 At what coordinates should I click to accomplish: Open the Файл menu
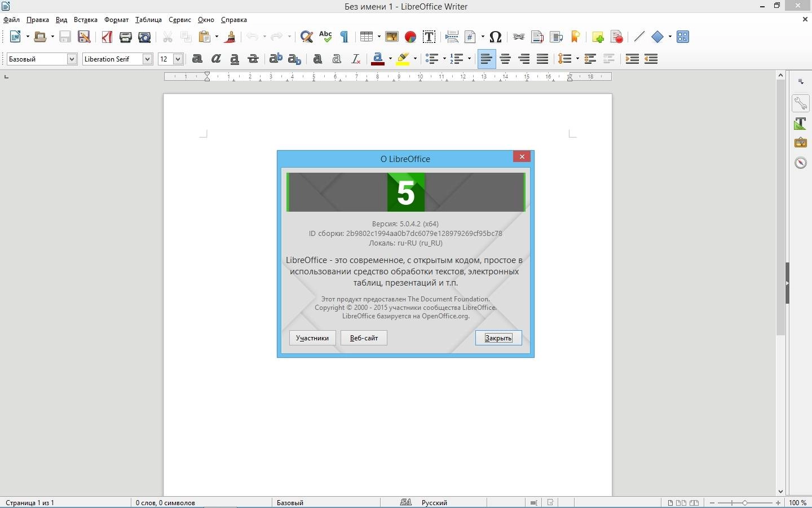click(x=11, y=20)
